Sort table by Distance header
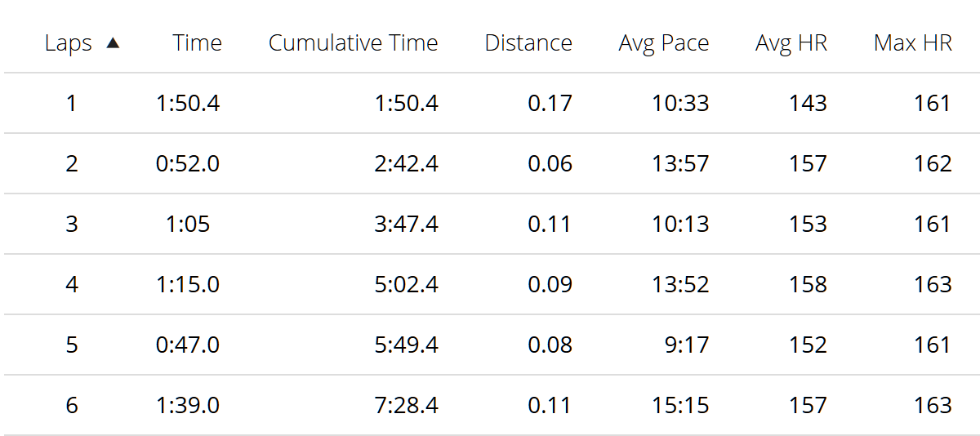The width and height of the screenshot is (980, 436). tap(528, 43)
